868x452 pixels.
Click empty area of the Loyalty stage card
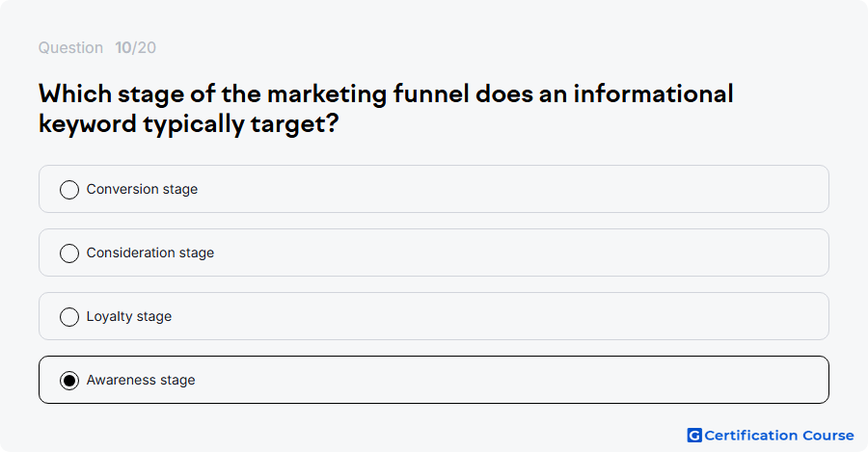(499, 316)
